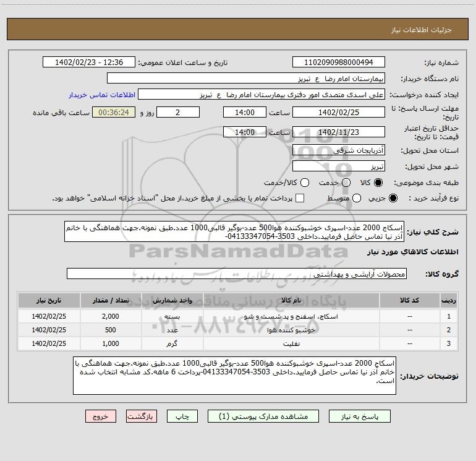Click quantity cell 1,000

[x=111, y=343]
